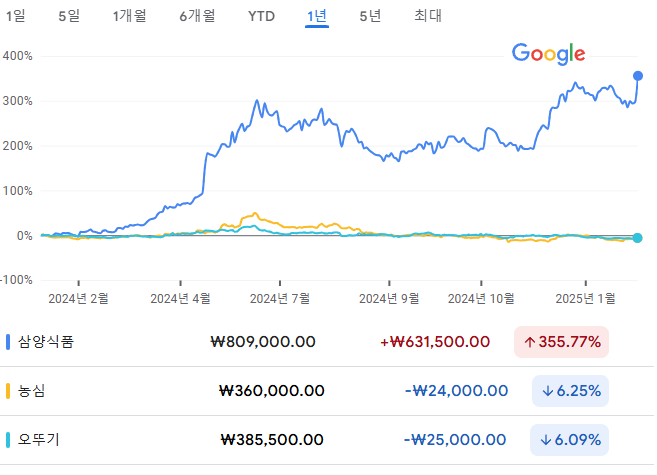Image resolution: width=657 pixels, height=475 pixels.
Task: Click the teal endpoint marker of 오뚜기 line
Action: 637,238
